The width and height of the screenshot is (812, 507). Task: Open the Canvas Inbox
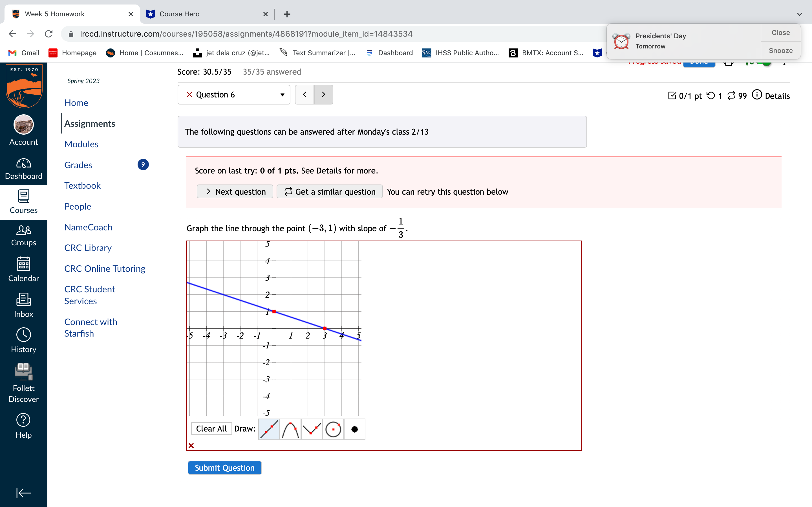pyautogui.click(x=23, y=304)
